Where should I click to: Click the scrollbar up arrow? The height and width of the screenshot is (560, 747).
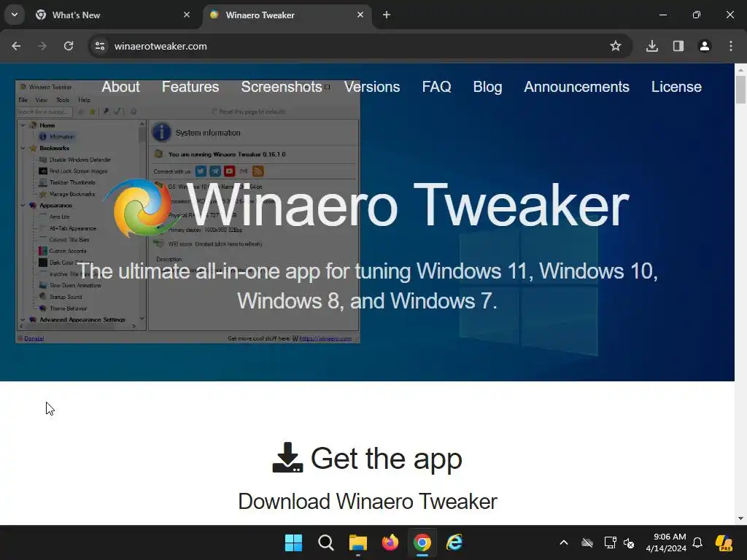click(x=740, y=70)
